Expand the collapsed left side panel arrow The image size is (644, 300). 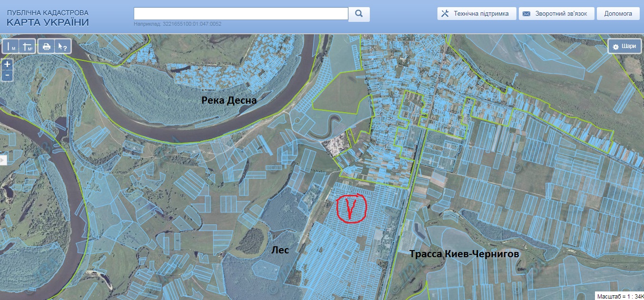pyautogui.click(x=2, y=160)
